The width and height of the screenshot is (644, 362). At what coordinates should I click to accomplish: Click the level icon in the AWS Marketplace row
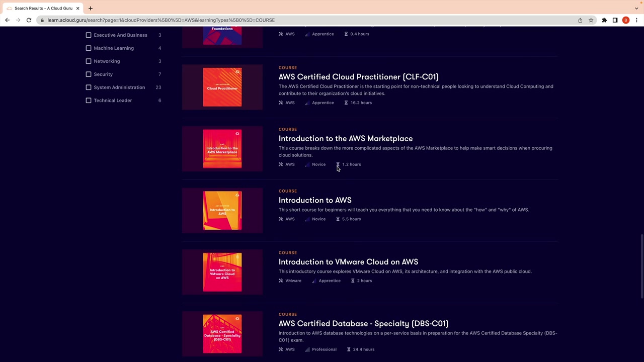pos(307,164)
